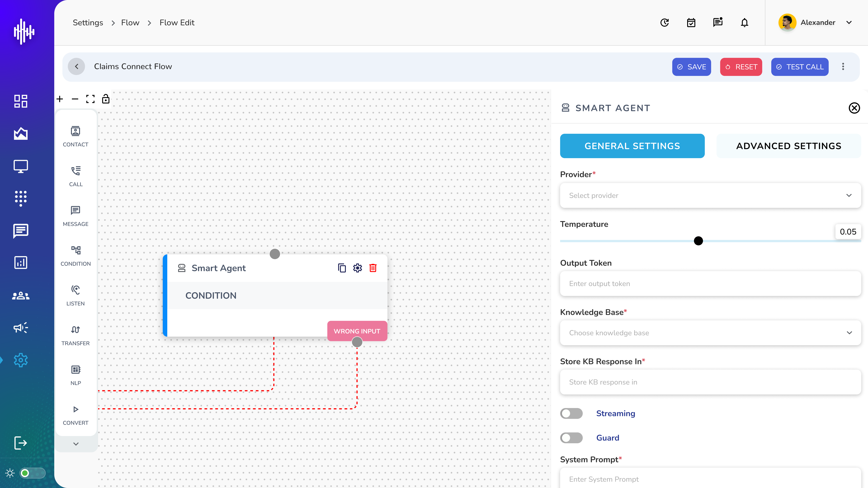Expand the Alexander user menu

[x=849, y=23]
